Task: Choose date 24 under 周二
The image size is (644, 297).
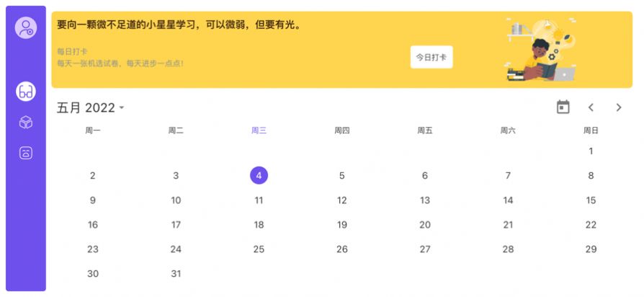Action: click(x=176, y=249)
